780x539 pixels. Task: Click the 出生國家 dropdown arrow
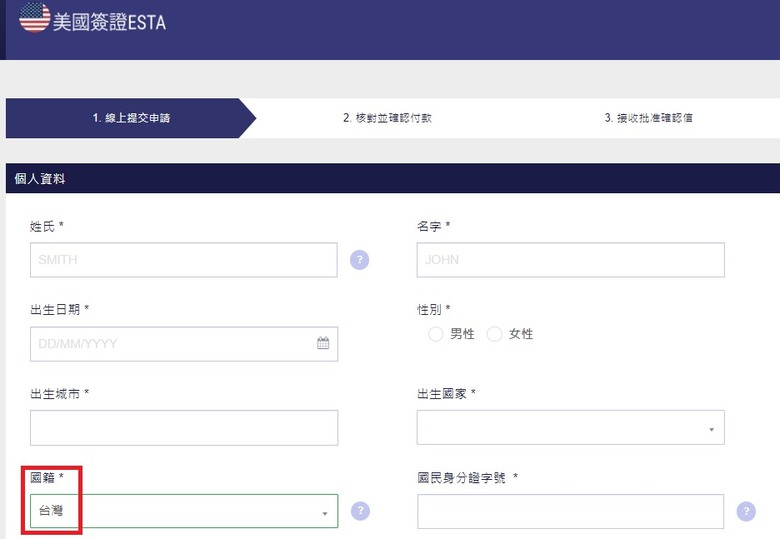(712, 429)
